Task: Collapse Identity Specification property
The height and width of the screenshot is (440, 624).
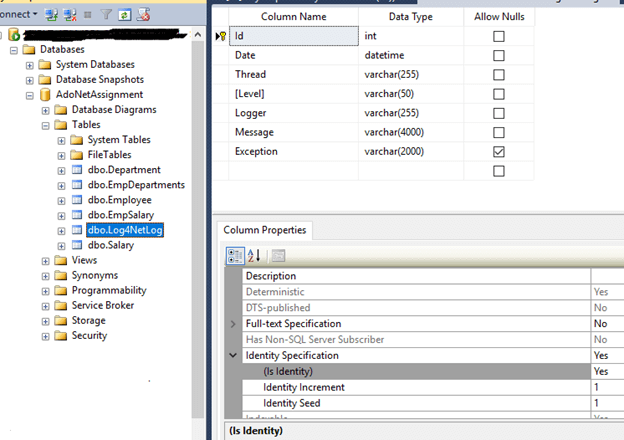Action: 233,355
